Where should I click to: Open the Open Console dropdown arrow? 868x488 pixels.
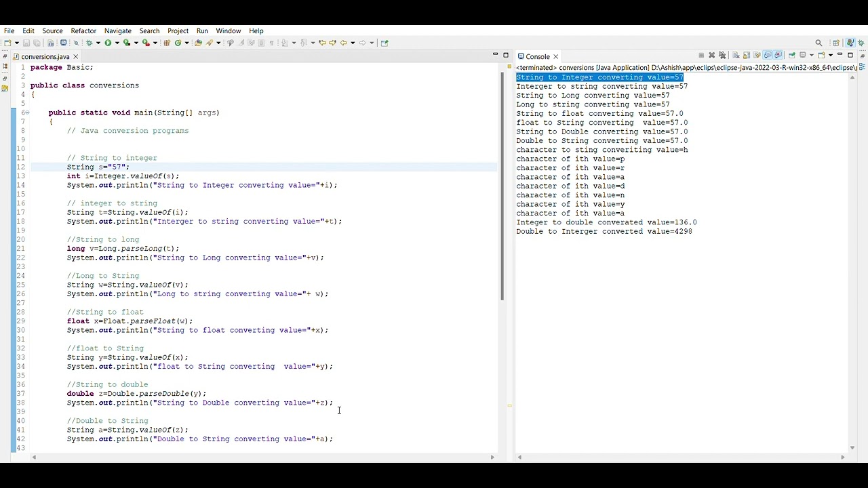click(x=831, y=55)
